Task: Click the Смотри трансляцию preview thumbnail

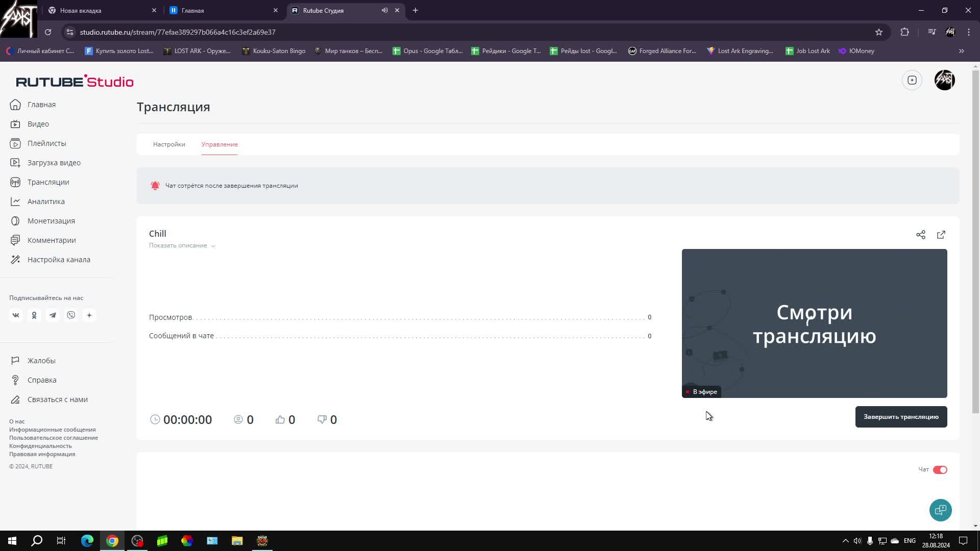Action: [814, 323]
